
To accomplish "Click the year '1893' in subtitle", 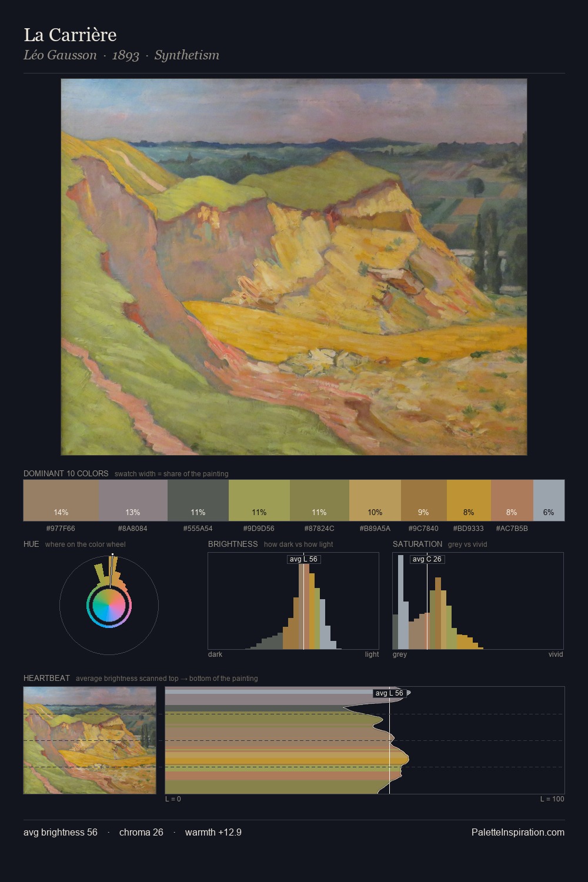I will click(x=125, y=55).
